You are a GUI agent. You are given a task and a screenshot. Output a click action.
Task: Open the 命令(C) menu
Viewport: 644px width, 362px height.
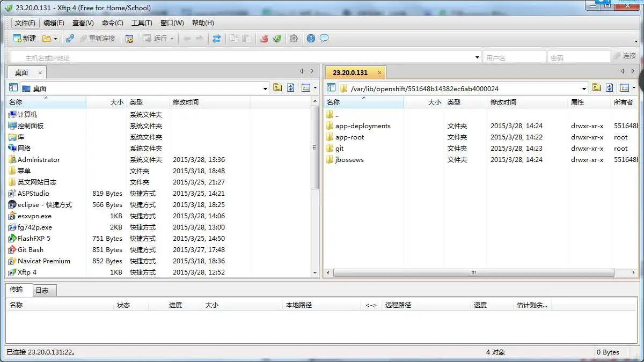pos(113,23)
